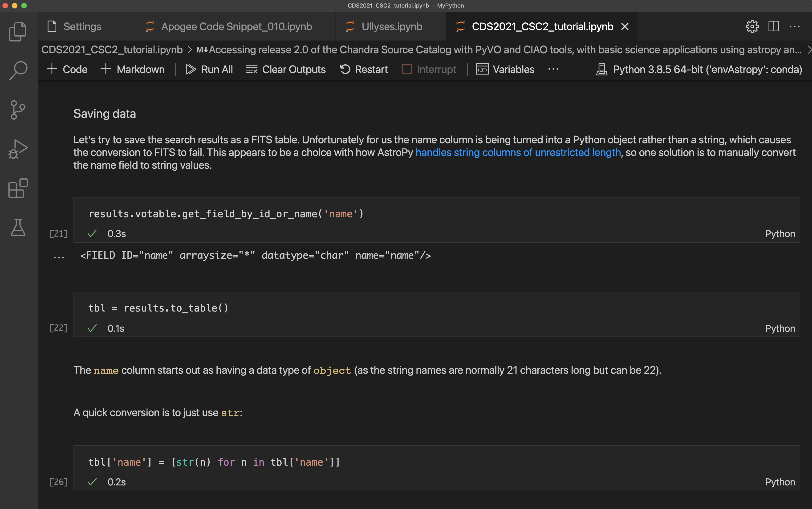Click the notebook settings gear icon
Image resolution: width=812 pixels, height=509 pixels.
[752, 27]
